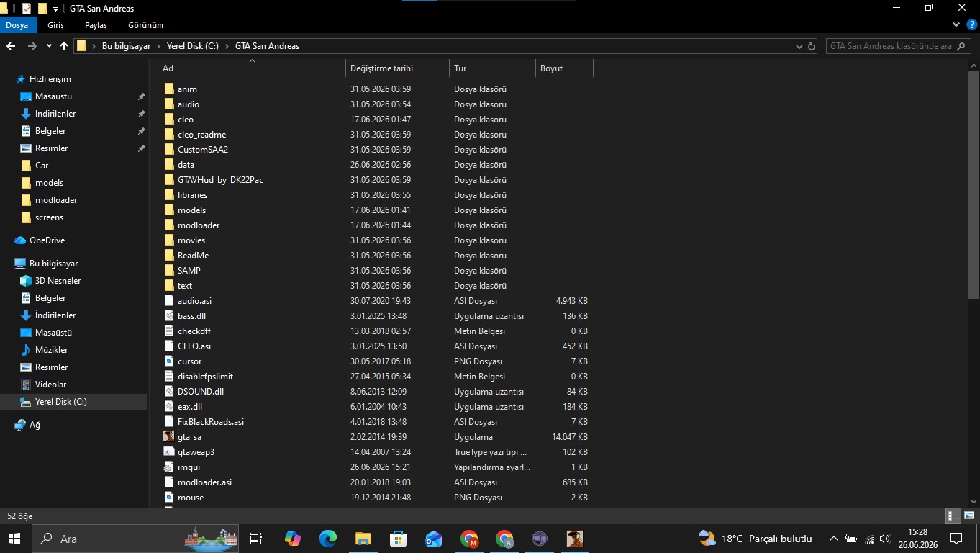Select Yerel Disk (C:) in sidebar
The width and height of the screenshot is (980, 553).
[60, 402]
